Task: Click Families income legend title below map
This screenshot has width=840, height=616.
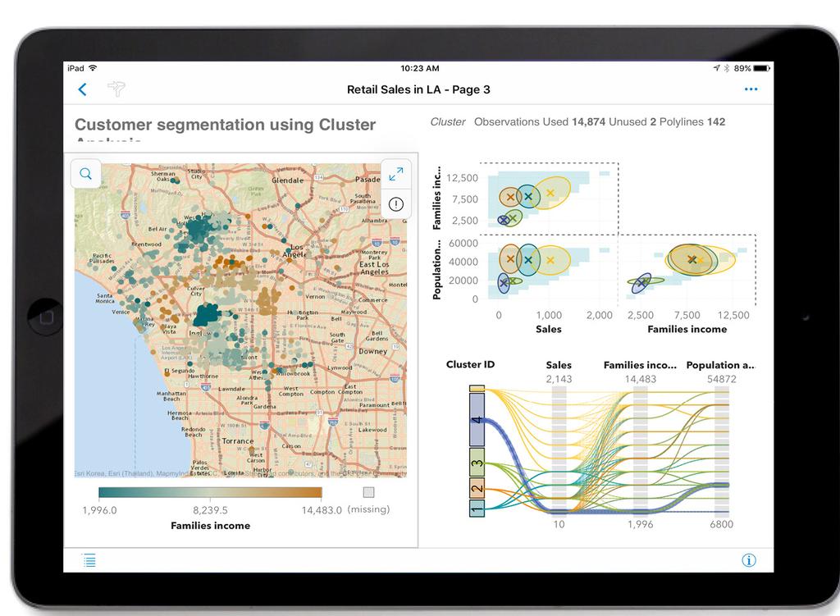Action: [x=211, y=526]
